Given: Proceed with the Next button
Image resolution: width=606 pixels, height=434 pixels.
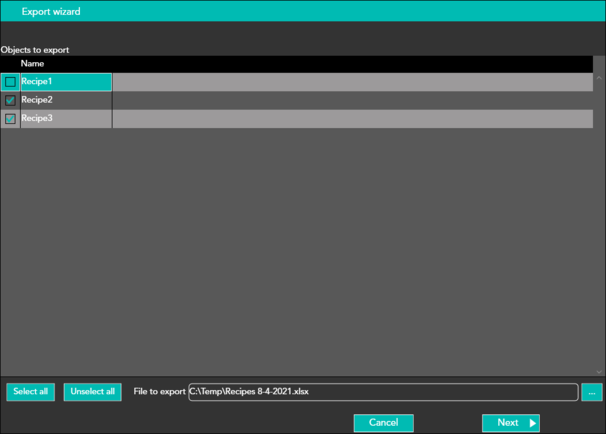Looking at the screenshot, I should click(x=508, y=423).
